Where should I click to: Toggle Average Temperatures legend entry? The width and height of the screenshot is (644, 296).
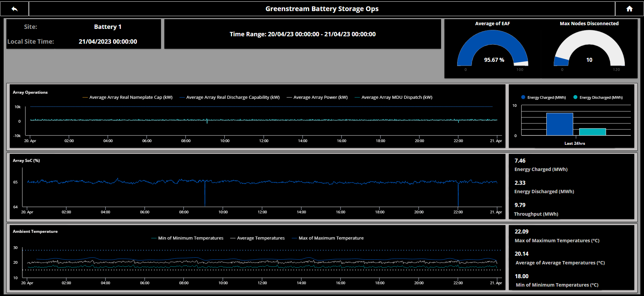pos(257,238)
